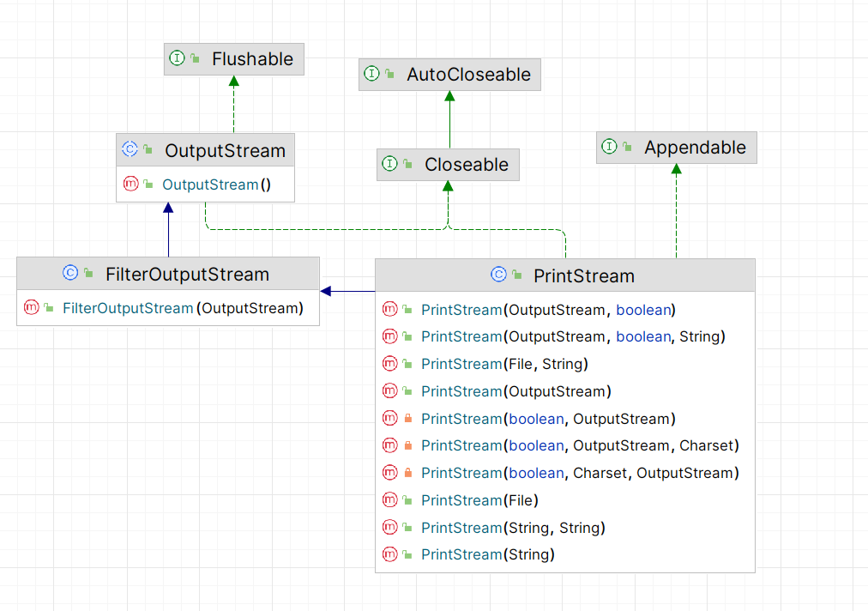The image size is (868, 611).
Task: Select PrintStream(OutputStream, boolean, String) constructor
Action: (x=565, y=336)
